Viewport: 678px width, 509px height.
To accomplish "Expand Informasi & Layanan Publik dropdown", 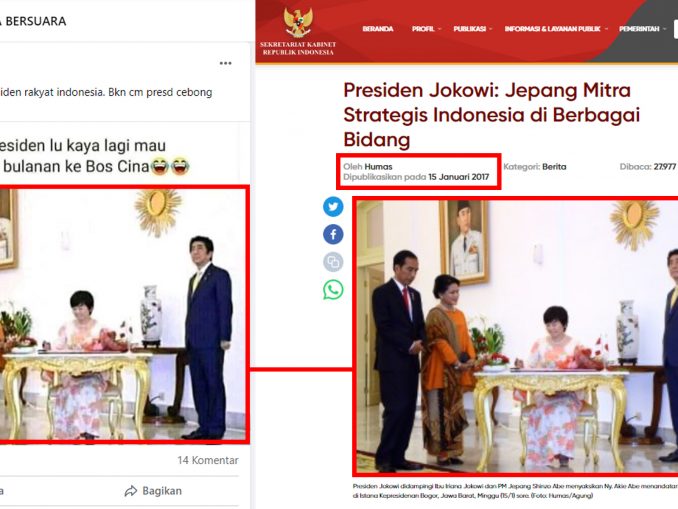I will click(x=556, y=29).
